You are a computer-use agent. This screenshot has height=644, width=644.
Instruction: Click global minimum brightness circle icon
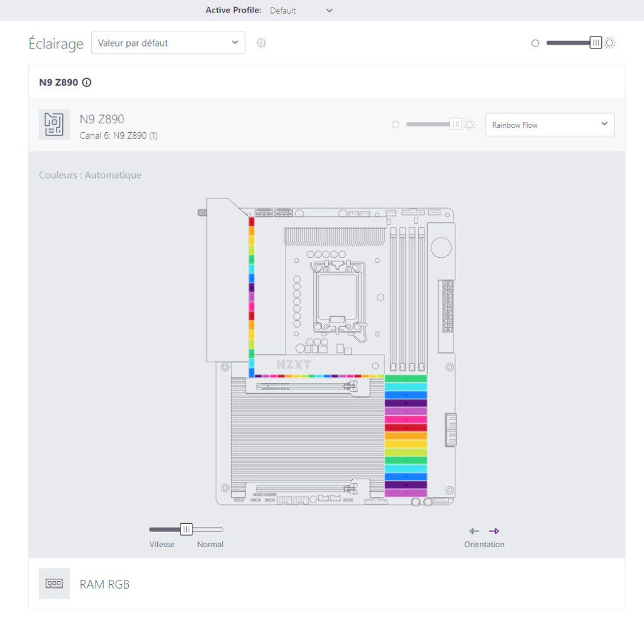(x=535, y=43)
